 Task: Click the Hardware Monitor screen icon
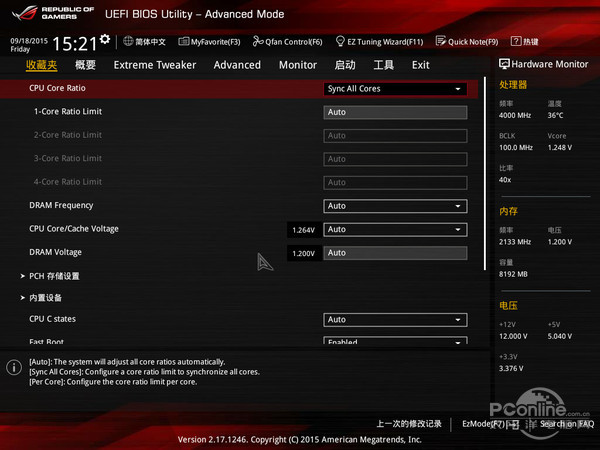pos(504,64)
